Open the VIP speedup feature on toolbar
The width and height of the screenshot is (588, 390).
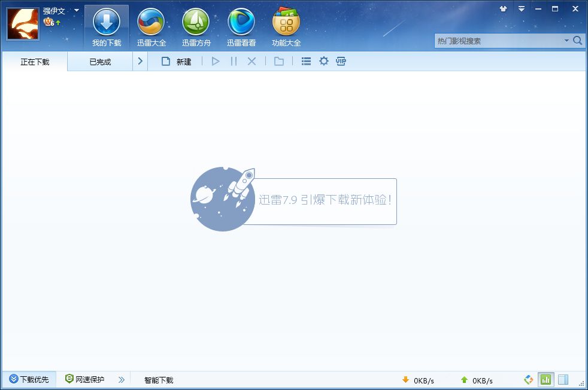(x=341, y=61)
